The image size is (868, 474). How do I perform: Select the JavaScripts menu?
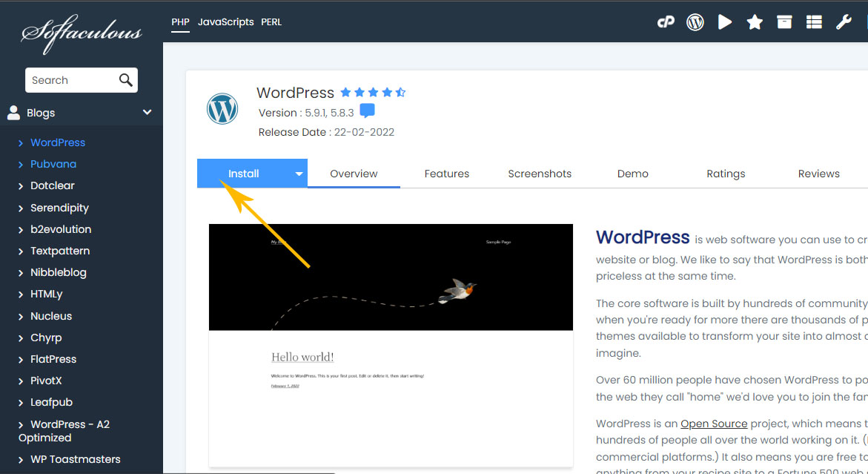[x=226, y=22]
